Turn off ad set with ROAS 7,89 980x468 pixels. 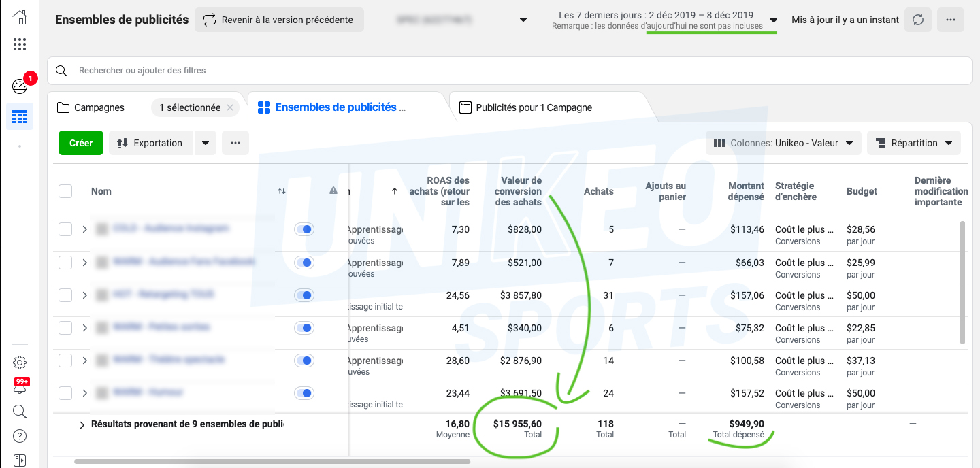click(304, 263)
